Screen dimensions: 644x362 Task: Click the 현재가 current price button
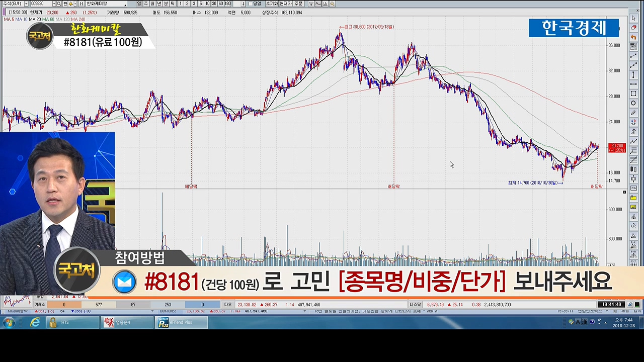tap(285, 4)
